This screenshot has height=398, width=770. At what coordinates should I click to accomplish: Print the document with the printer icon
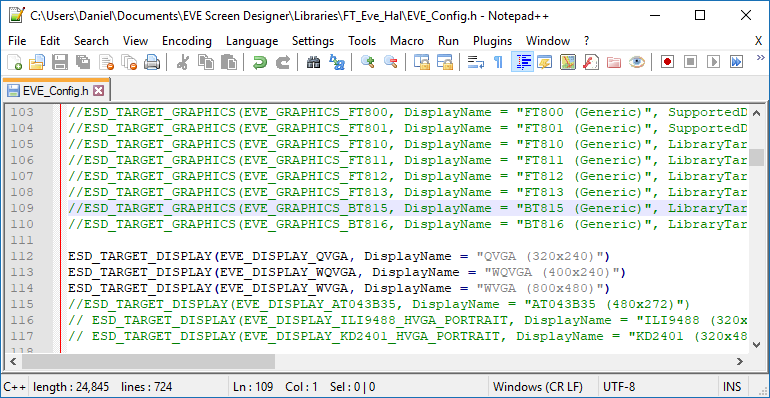point(152,62)
